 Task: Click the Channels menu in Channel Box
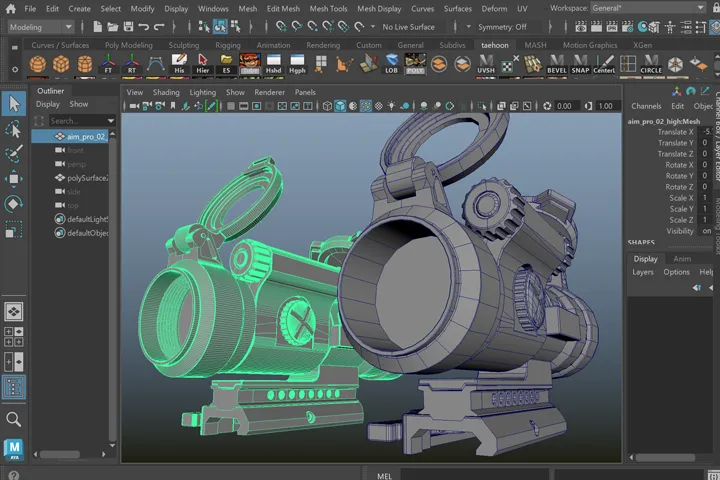646,106
